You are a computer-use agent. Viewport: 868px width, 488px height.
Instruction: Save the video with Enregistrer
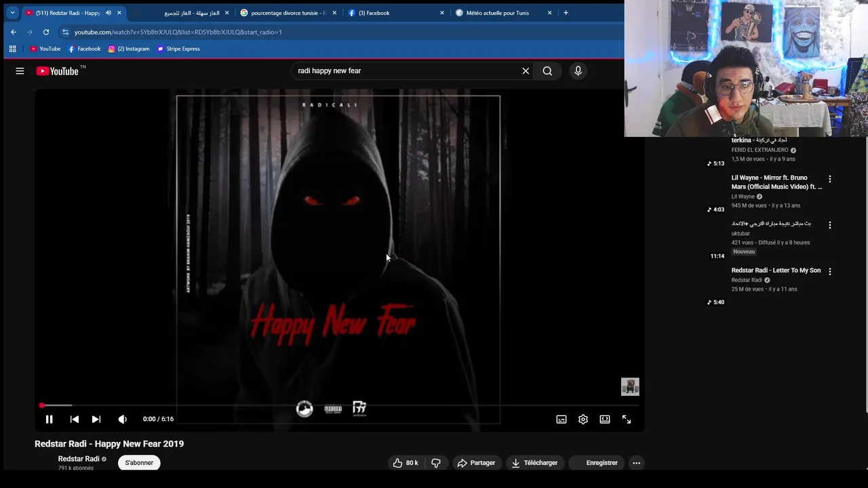click(597, 463)
